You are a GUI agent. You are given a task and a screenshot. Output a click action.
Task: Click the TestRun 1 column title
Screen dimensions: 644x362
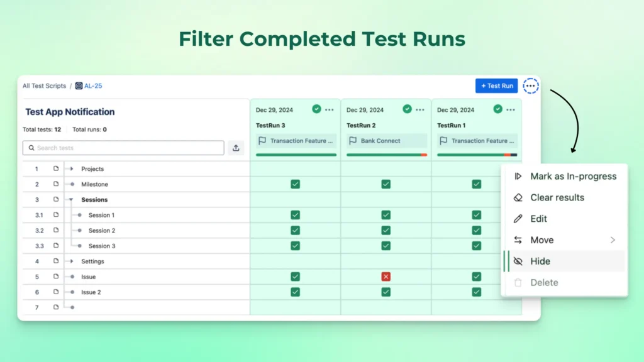click(451, 125)
